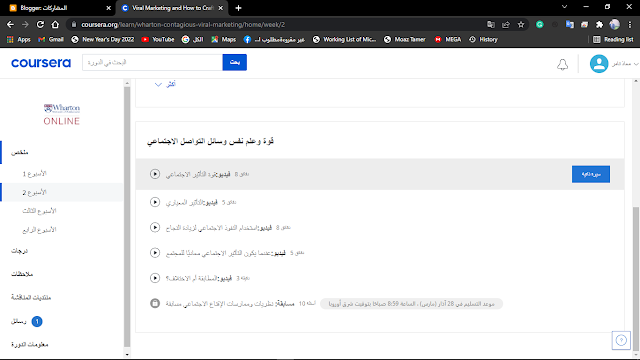This screenshot has width=640, height=360.
Task: Open New Year's Day 2022 bookmark
Action: 103,40
